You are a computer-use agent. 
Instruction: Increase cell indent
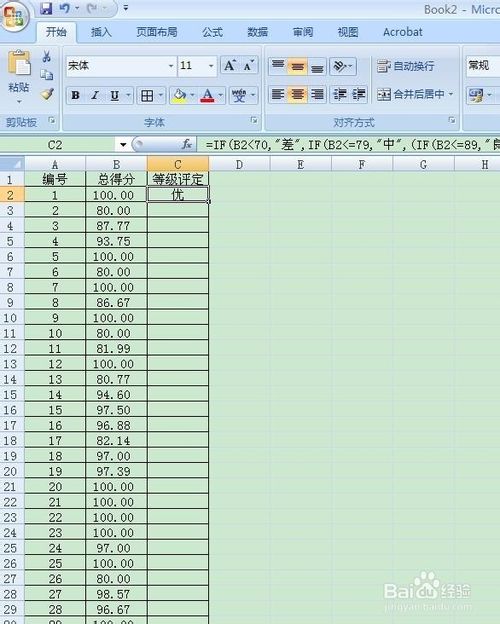[359, 95]
